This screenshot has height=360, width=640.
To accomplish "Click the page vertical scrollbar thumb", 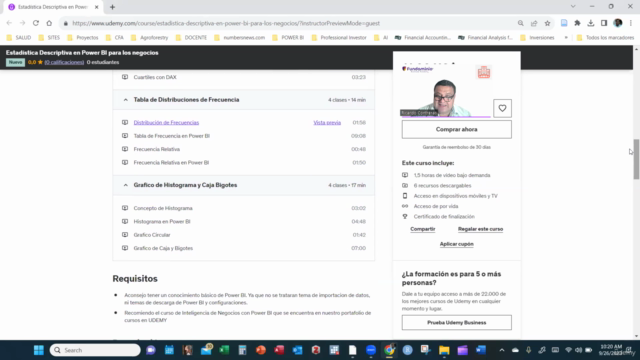I will 636,159.
